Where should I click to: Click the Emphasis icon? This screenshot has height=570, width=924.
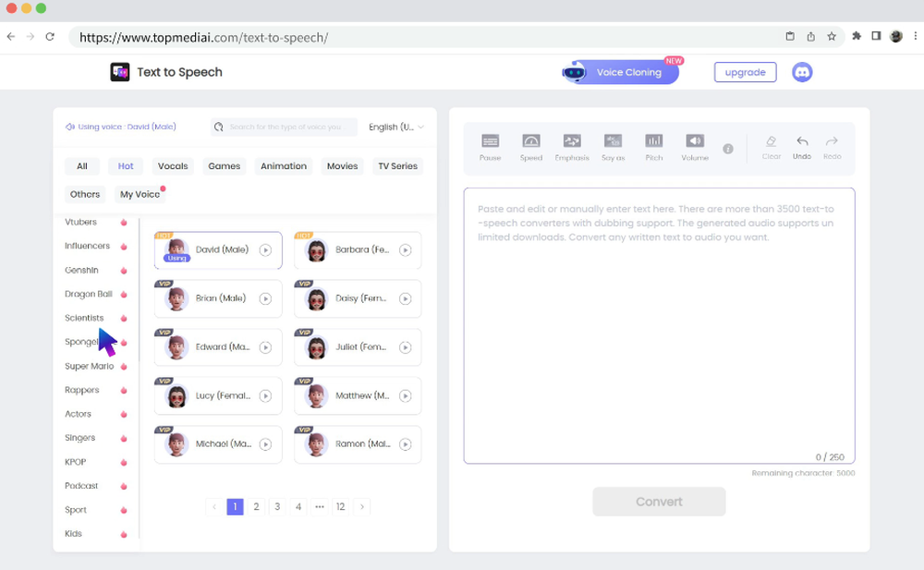pos(572,145)
